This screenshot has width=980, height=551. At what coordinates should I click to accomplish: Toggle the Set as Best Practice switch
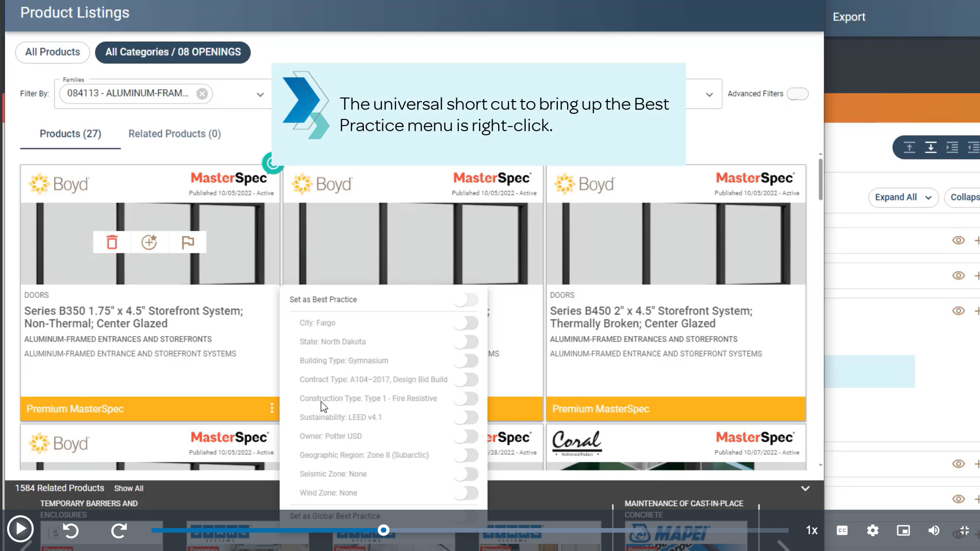(x=467, y=299)
